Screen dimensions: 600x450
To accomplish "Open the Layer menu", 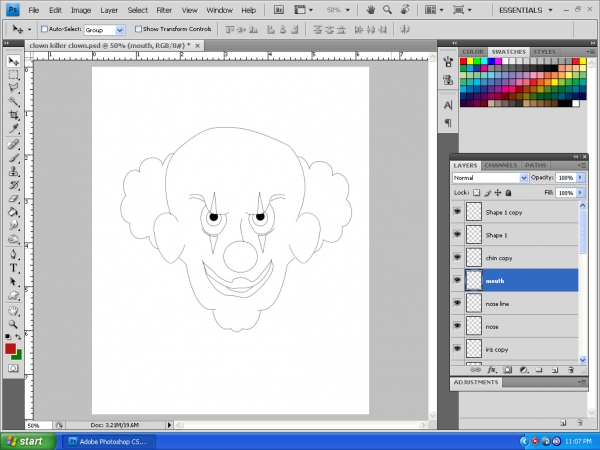I will 109,10.
